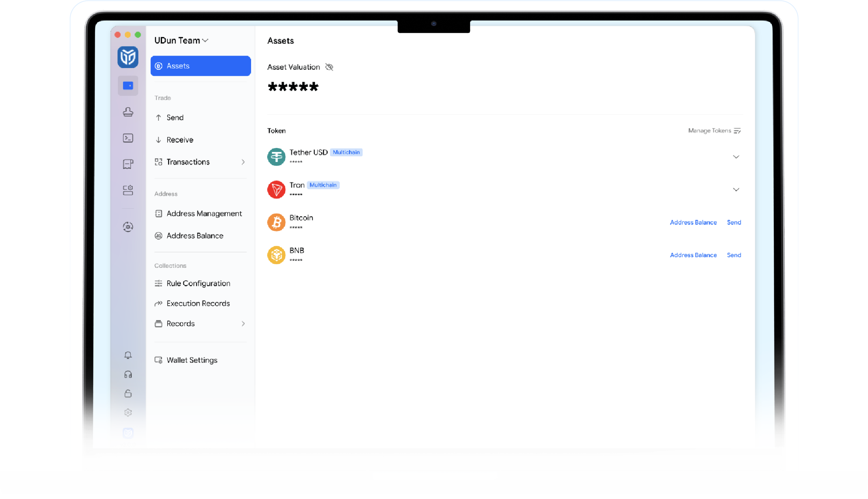Click Manage Tokens

click(714, 131)
